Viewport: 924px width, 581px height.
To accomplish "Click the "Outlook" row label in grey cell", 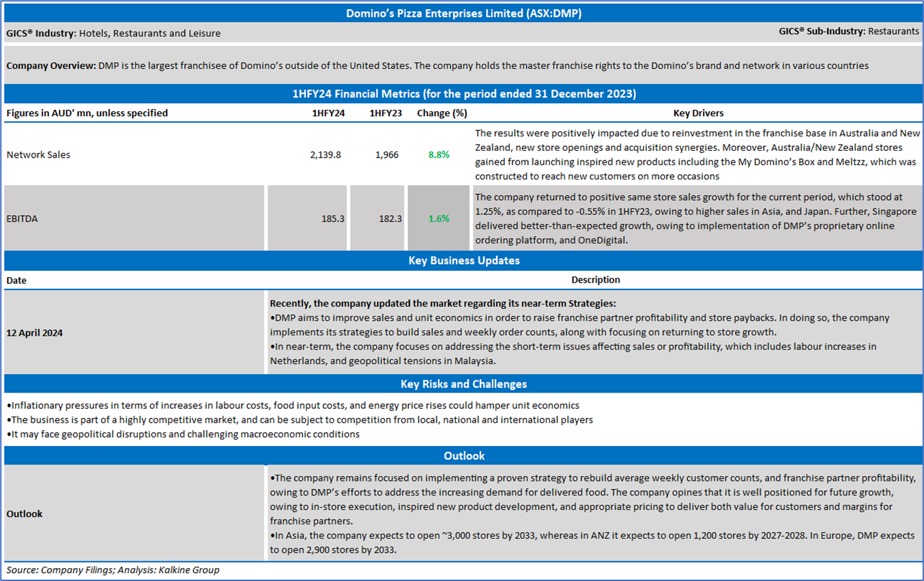I will pyautogui.click(x=25, y=514).
